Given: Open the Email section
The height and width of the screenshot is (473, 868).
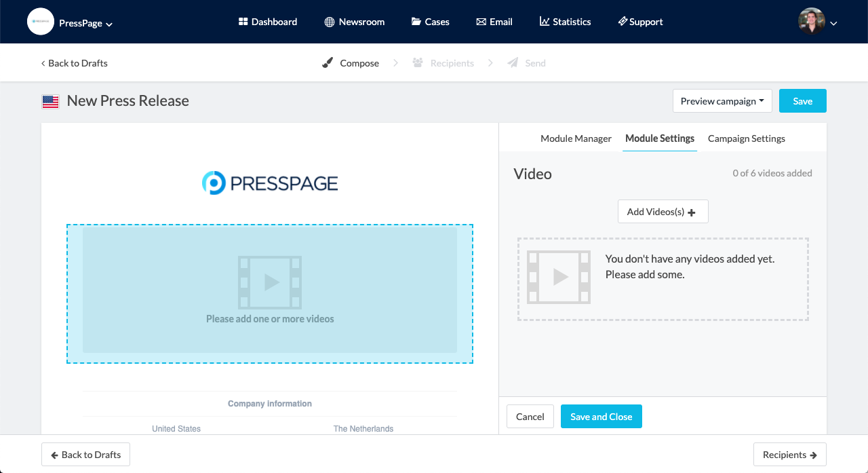Looking at the screenshot, I should [494, 22].
